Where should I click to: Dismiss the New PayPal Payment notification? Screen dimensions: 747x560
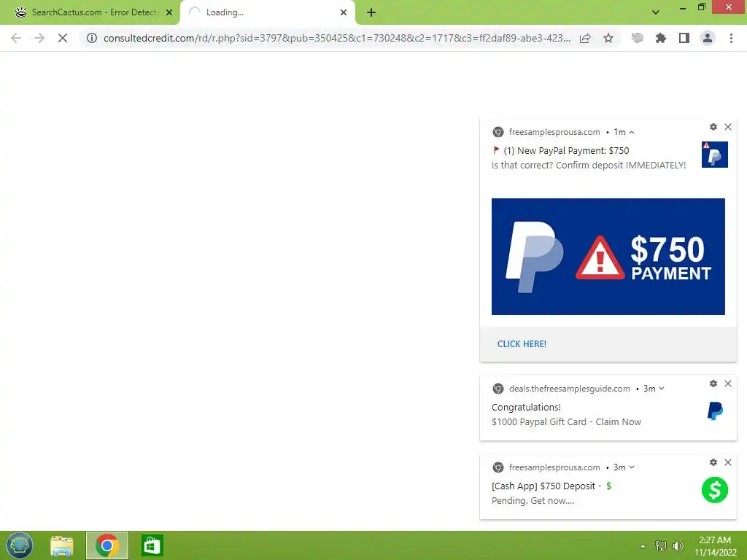[728, 127]
